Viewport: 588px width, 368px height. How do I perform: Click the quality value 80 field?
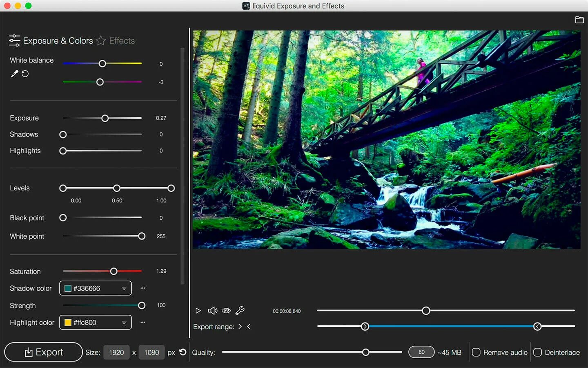tap(421, 352)
